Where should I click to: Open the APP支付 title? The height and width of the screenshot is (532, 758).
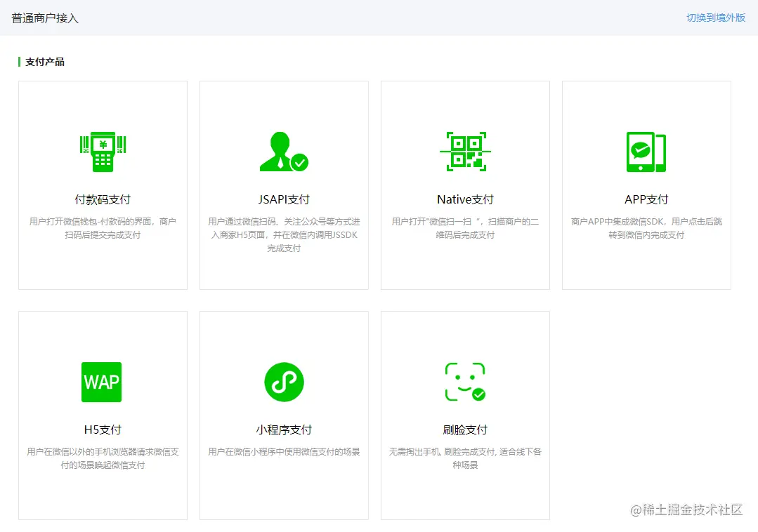point(646,199)
